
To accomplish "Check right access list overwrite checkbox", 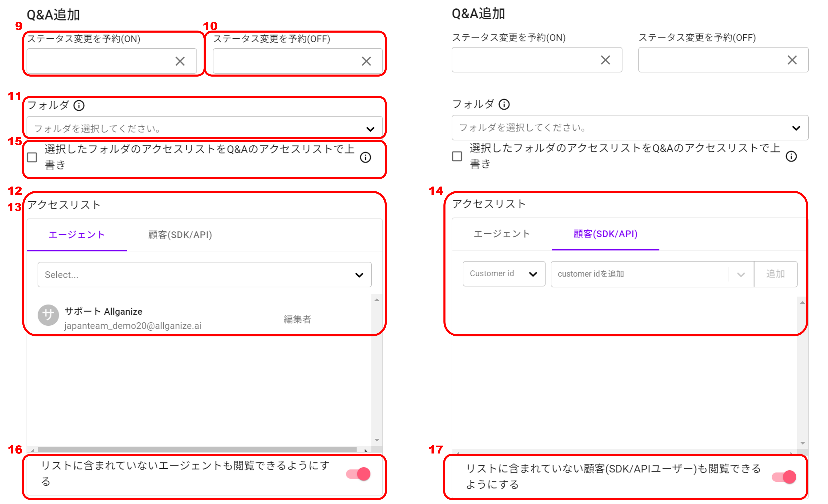I will (457, 156).
